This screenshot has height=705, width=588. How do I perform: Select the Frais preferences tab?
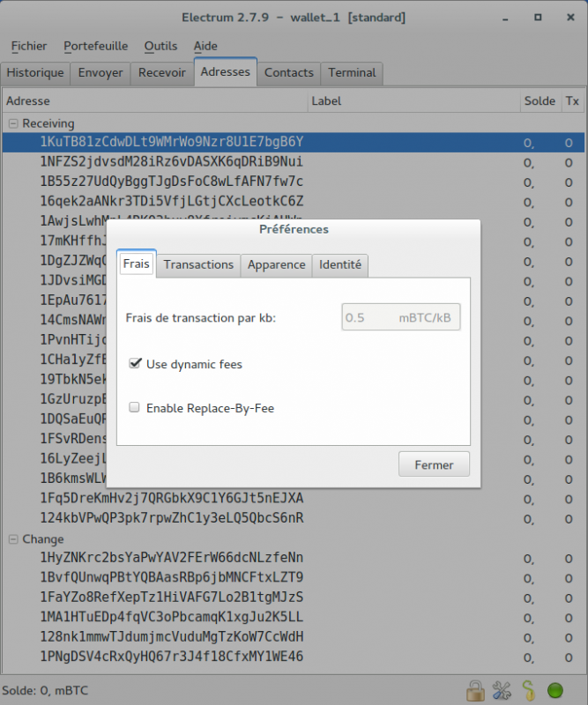137,263
